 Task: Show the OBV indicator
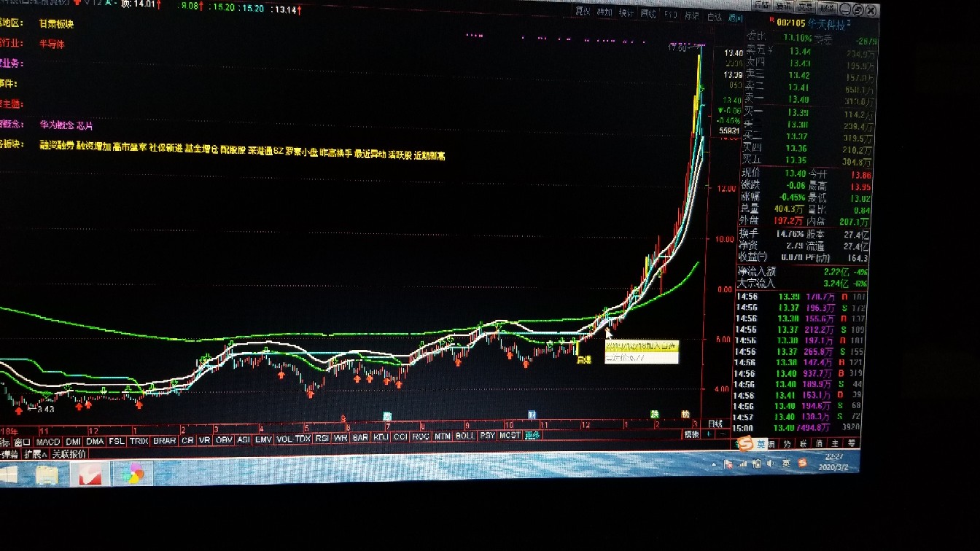coord(224,439)
